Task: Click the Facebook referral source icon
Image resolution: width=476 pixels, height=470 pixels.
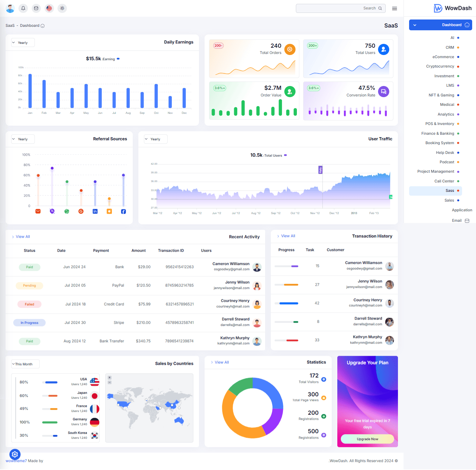Action: coord(123,211)
